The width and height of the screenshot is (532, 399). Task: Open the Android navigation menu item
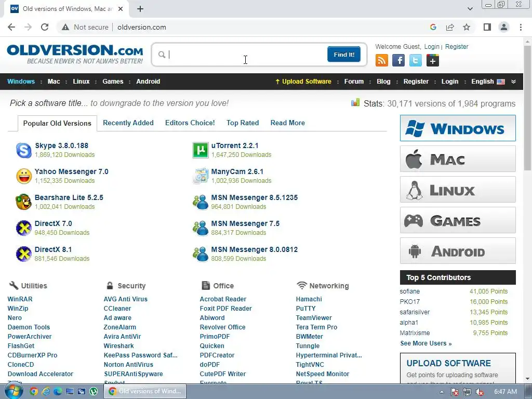click(x=148, y=82)
